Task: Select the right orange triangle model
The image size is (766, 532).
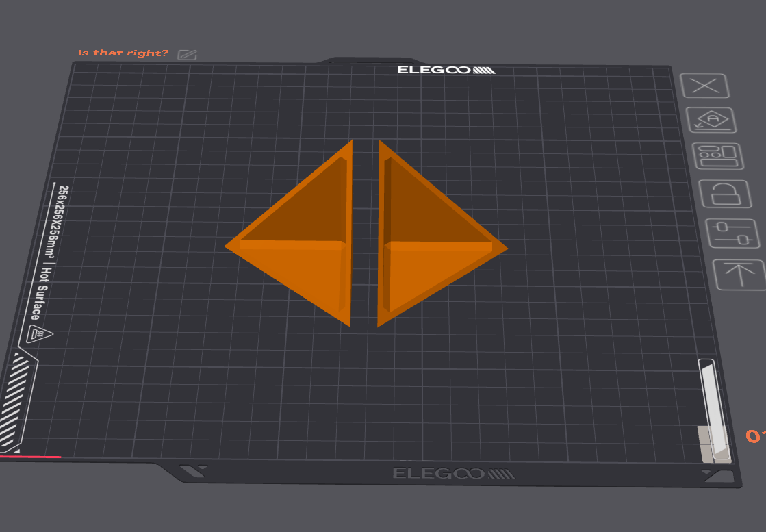Action: tap(430, 240)
